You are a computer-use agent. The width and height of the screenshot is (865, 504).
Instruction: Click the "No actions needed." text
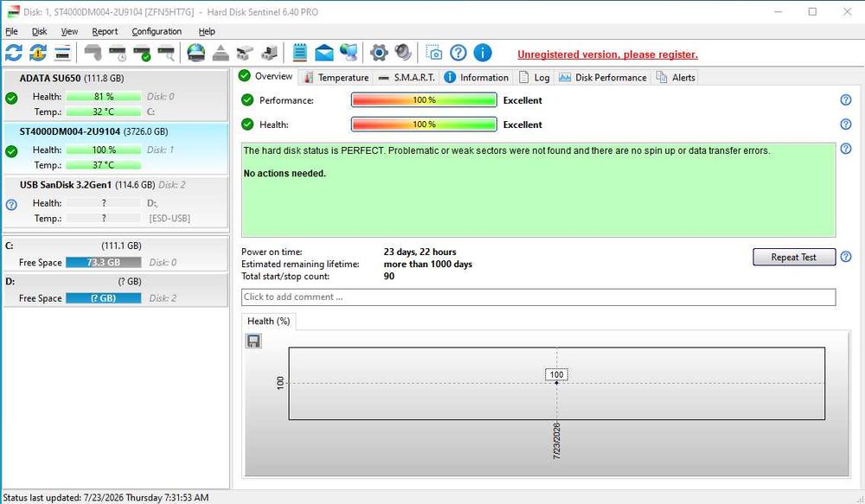pyautogui.click(x=285, y=173)
